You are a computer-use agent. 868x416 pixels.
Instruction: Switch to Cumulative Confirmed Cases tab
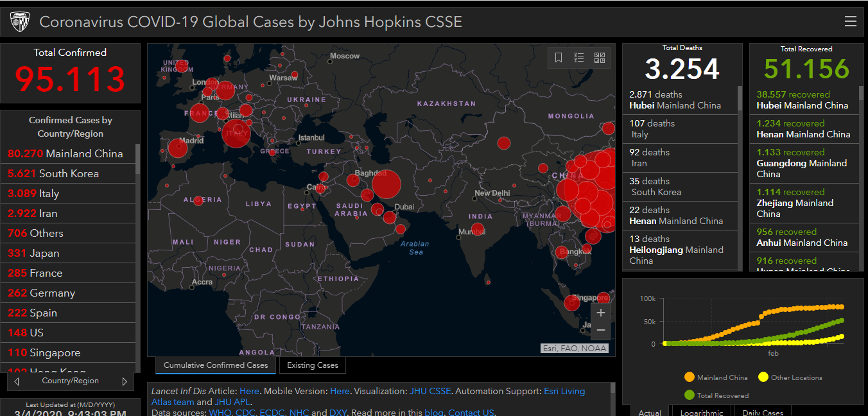click(x=216, y=365)
